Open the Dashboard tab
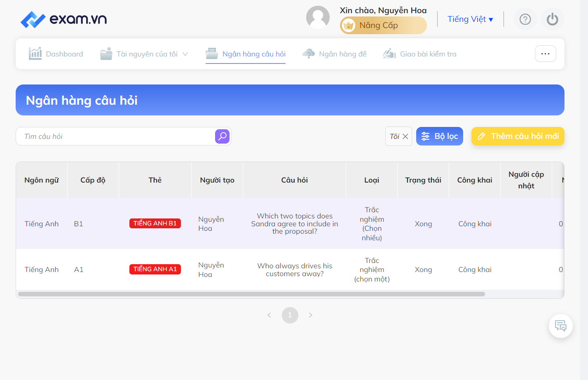The height and width of the screenshot is (380, 588). [56, 54]
